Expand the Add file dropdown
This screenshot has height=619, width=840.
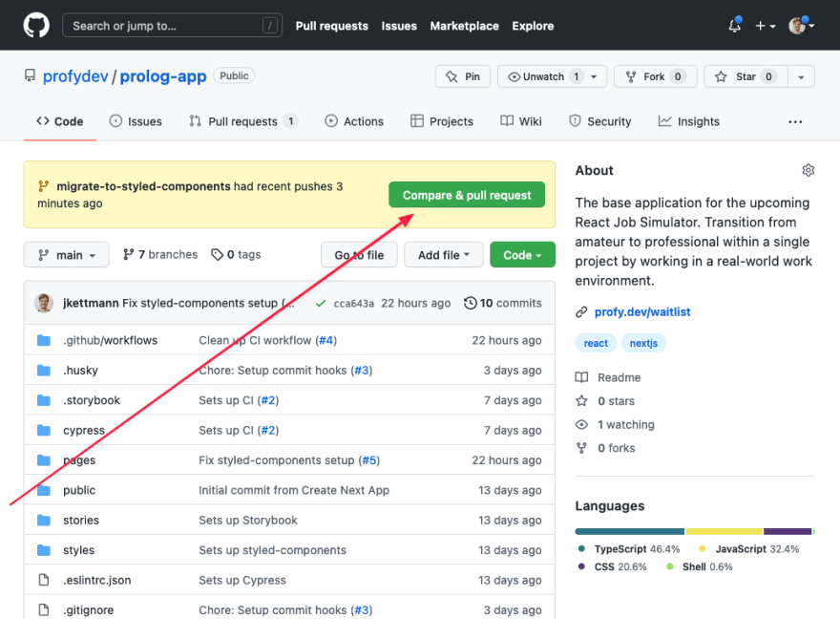[x=444, y=254]
